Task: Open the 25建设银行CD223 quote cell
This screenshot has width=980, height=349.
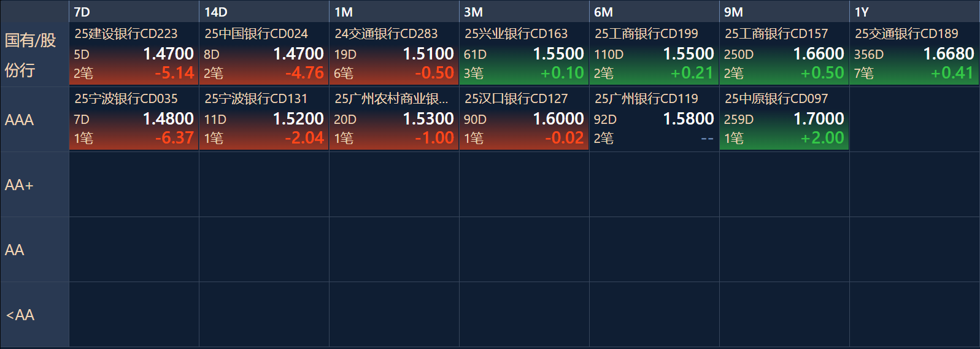Action: click(134, 53)
